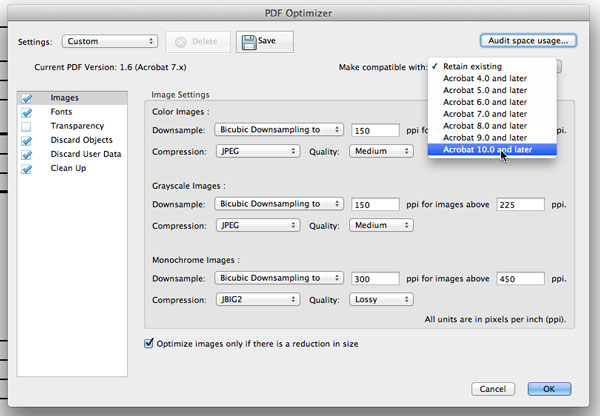The width and height of the screenshot is (600, 416).
Task: Select Retain existing in compatibility menu
Action: pos(492,67)
